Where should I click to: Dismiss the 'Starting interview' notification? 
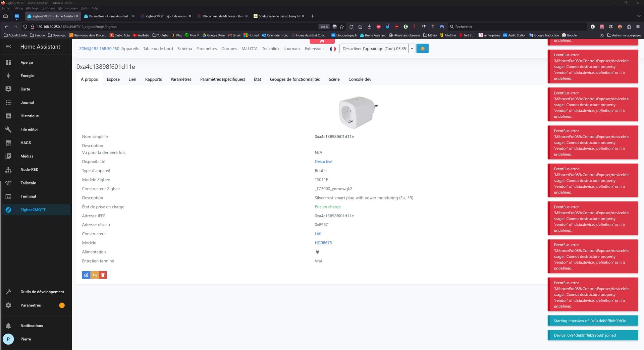click(x=592, y=321)
